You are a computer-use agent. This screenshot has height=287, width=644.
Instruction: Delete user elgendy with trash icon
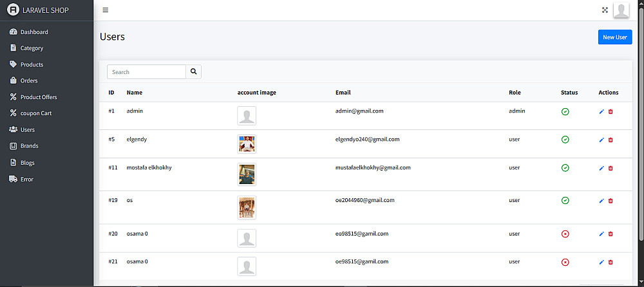611,140
